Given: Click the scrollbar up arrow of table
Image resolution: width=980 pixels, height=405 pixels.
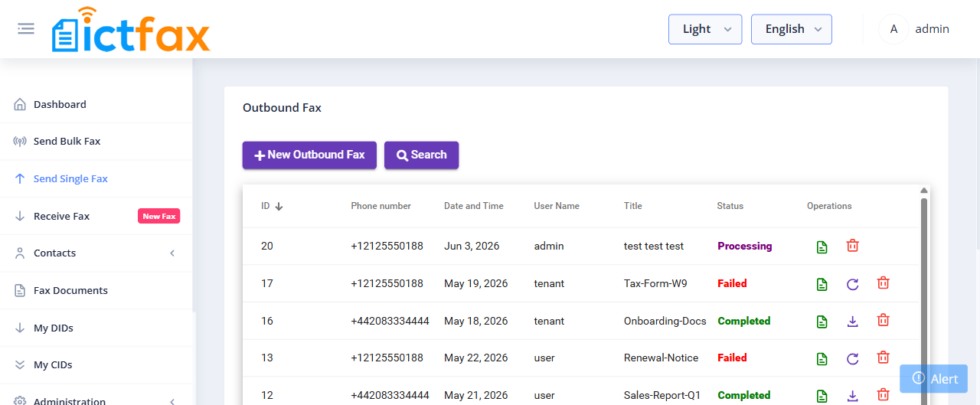Looking at the screenshot, I should (x=924, y=190).
